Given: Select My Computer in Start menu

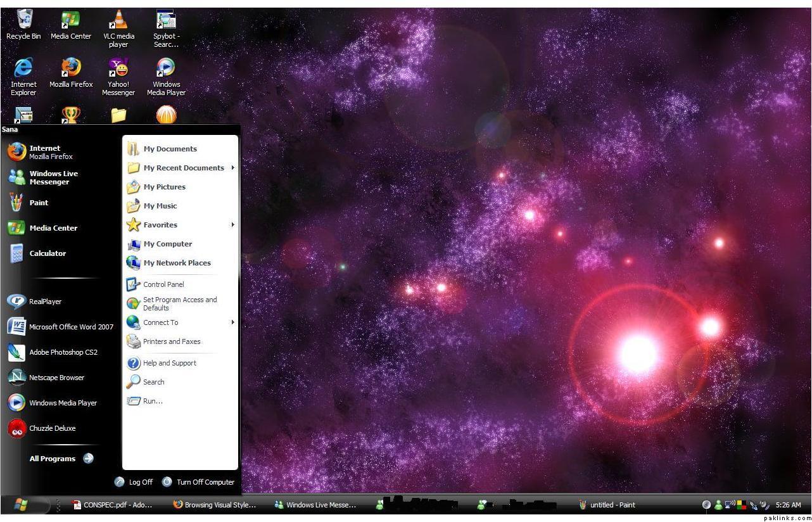Looking at the screenshot, I should pos(167,244).
